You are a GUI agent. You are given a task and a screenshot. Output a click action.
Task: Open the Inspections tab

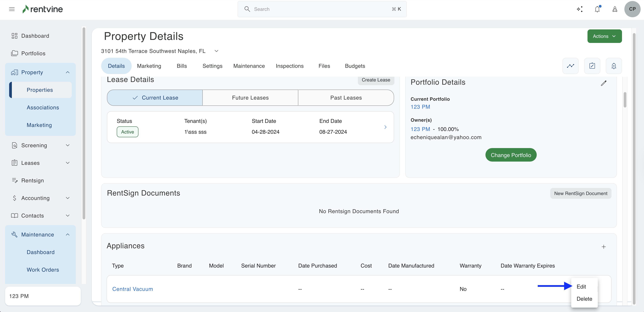point(290,66)
